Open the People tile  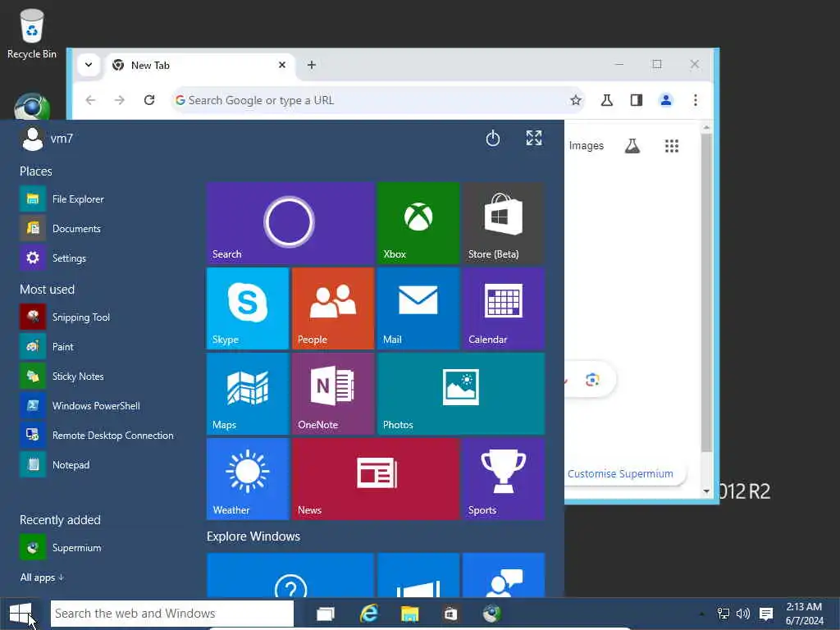[333, 308]
